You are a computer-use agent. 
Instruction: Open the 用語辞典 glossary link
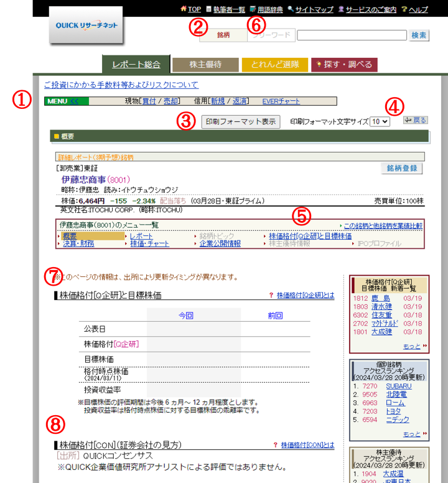(270, 9)
